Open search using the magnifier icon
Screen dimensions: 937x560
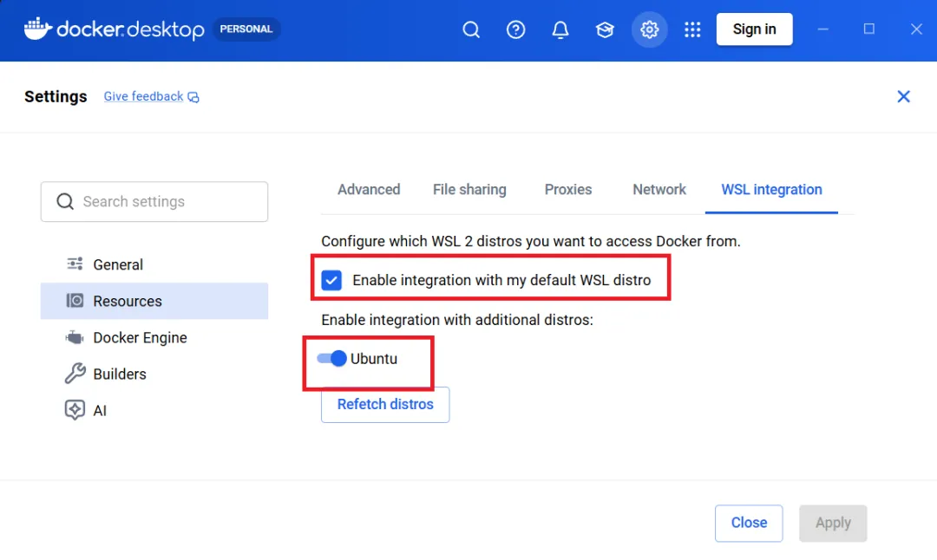[x=471, y=29]
